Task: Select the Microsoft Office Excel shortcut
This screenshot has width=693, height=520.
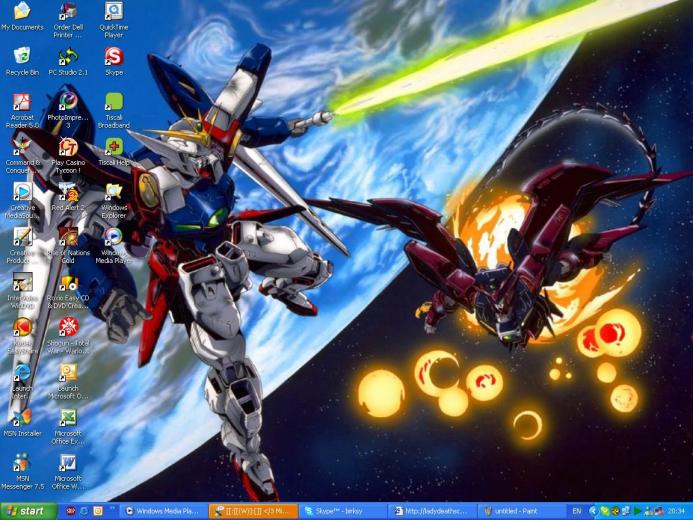Action: pos(68,427)
